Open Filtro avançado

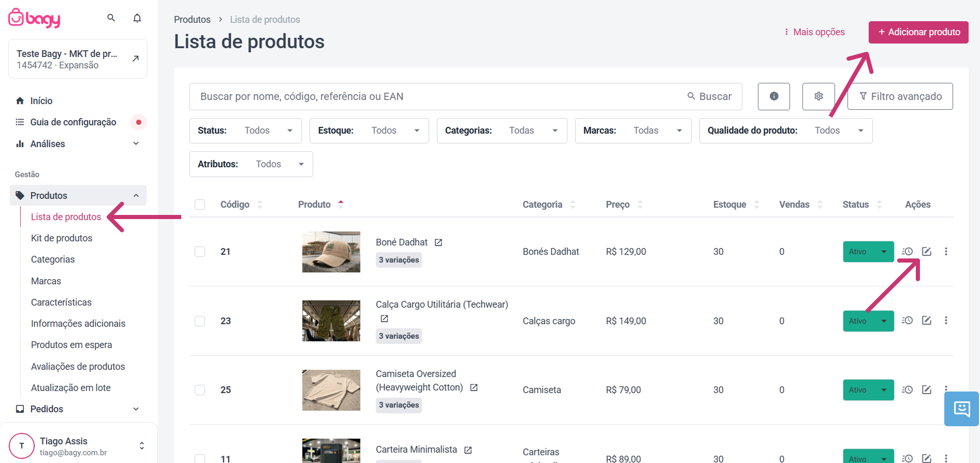click(x=900, y=96)
